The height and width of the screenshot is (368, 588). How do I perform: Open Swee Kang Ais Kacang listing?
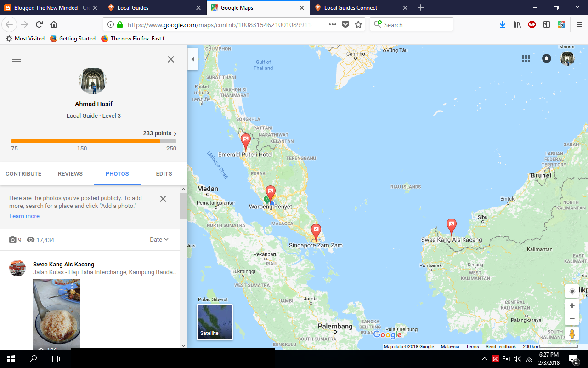[64, 264]
